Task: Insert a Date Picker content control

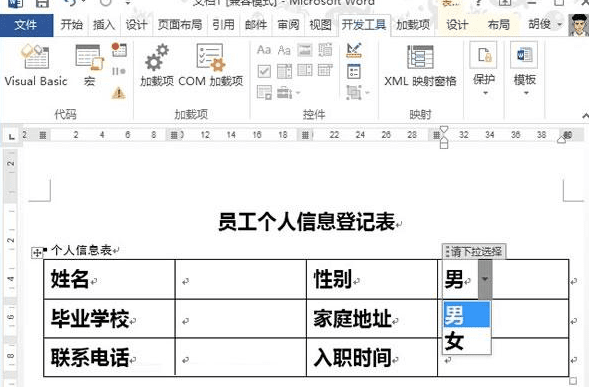Action: 325,71
